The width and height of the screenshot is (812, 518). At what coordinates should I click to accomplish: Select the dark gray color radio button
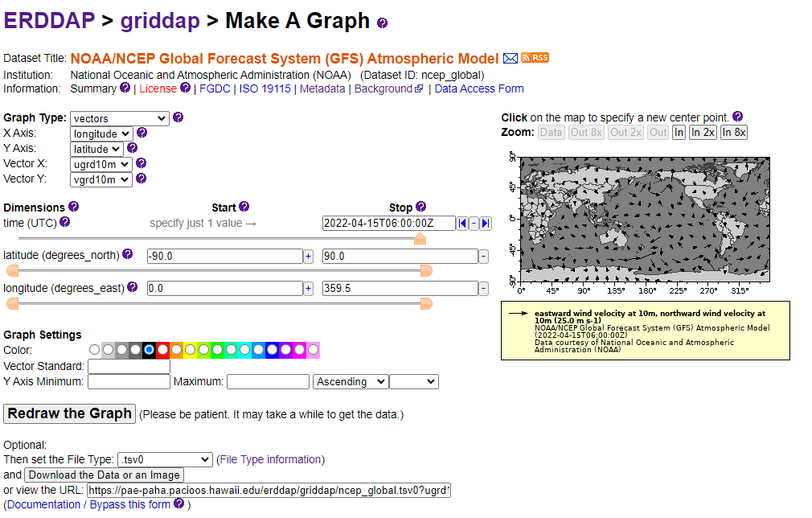point(136,350)
